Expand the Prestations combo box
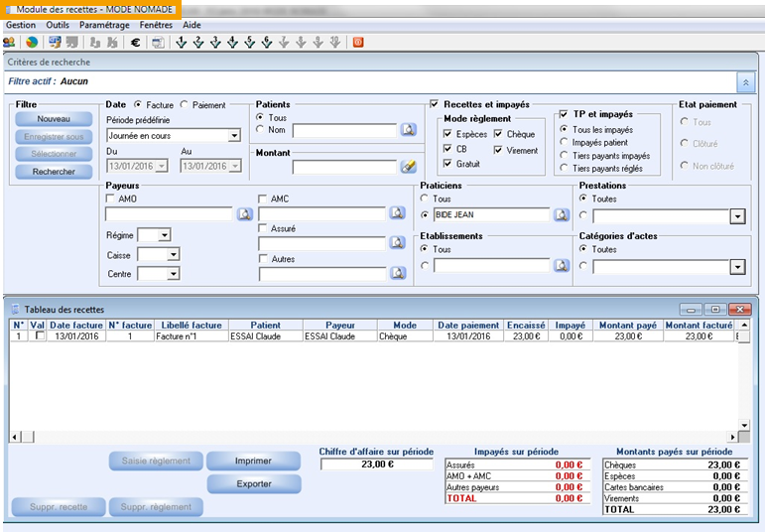This screenshot has width=765, height=532. pyautogui.click(x=736, y=216)
